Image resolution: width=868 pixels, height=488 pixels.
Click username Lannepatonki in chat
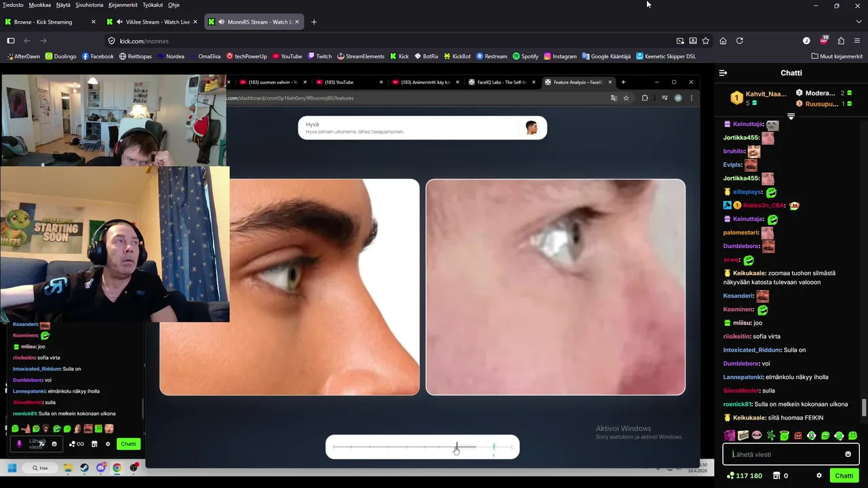[x=742, y=377]
